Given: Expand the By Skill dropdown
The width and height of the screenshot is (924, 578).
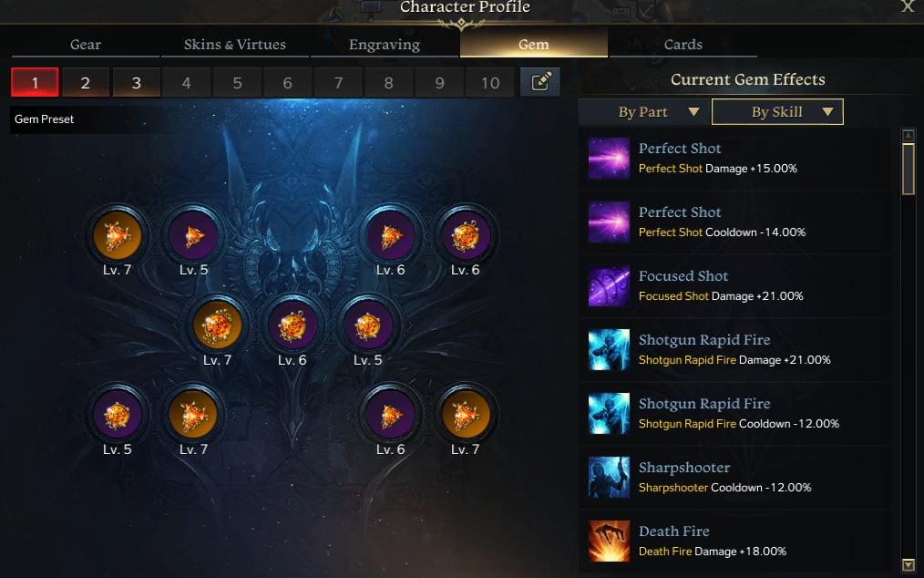Looking at the screenshot, I should [777, 112].
